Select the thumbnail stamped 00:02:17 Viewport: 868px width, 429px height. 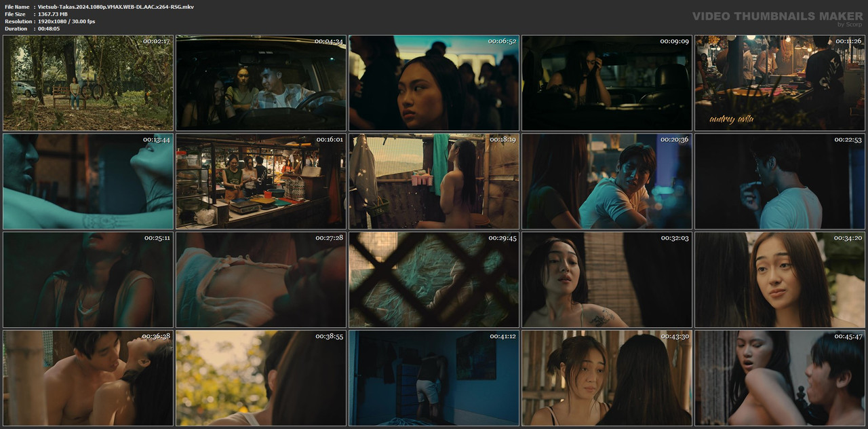coord(88,83)
